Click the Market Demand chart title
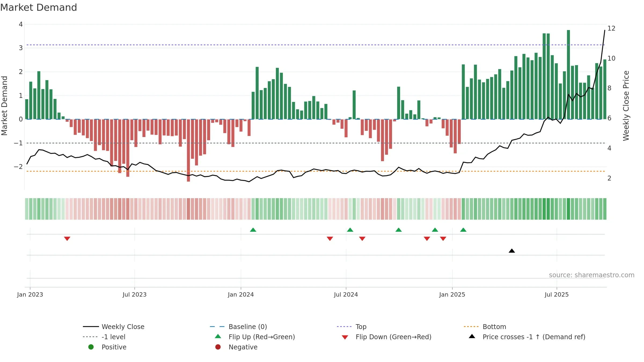Image resolution: width=644 pixels, height=362 pixels. pyautogui.click(x=39, y=8)
